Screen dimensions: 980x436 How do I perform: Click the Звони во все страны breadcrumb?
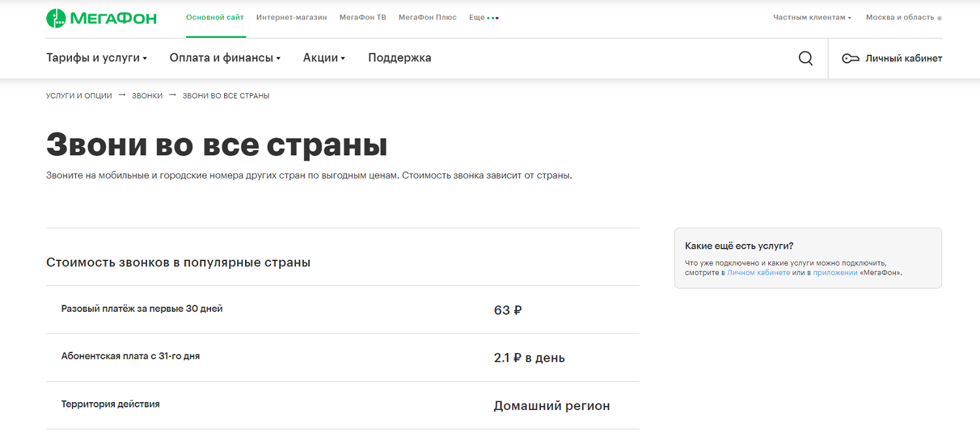pos(226,96)
